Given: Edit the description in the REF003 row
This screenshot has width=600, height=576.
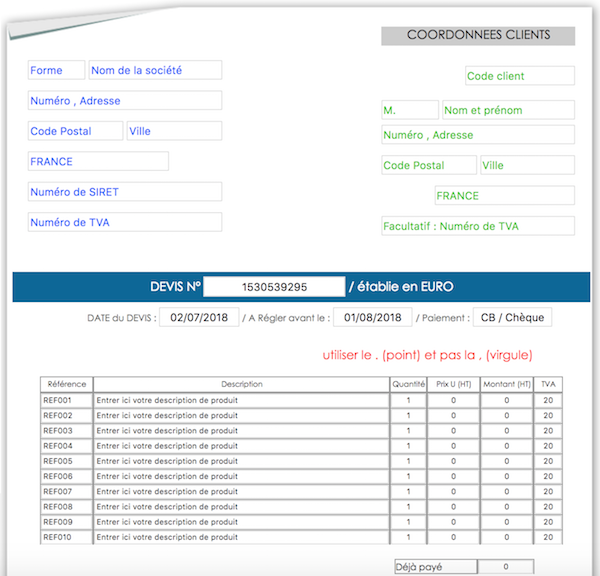Looking at the screenshot, I should [x=240, y=430].
